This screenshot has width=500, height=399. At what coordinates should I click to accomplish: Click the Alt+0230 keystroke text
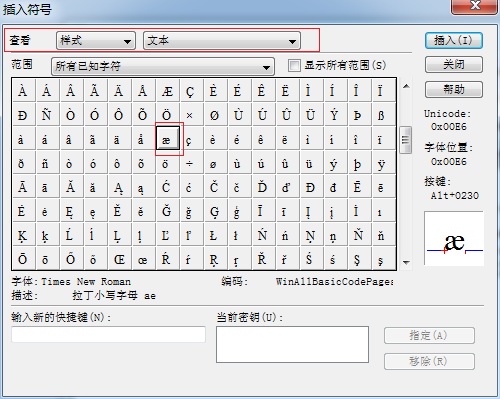point(455,195)
